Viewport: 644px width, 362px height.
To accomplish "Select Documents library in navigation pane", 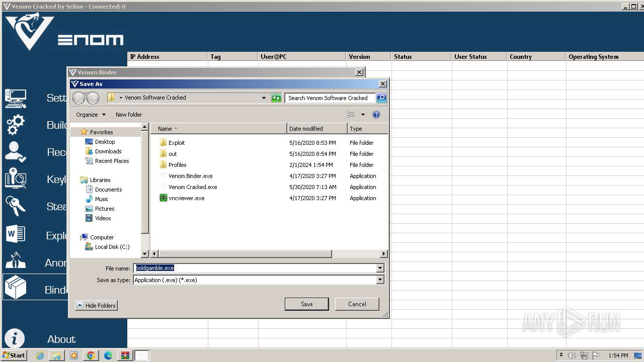I will [108, 190].
